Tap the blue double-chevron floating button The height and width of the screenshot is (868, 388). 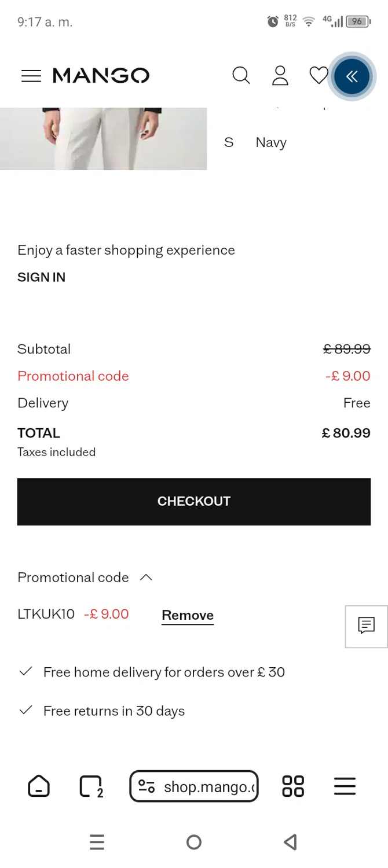(x=352, y=76)
